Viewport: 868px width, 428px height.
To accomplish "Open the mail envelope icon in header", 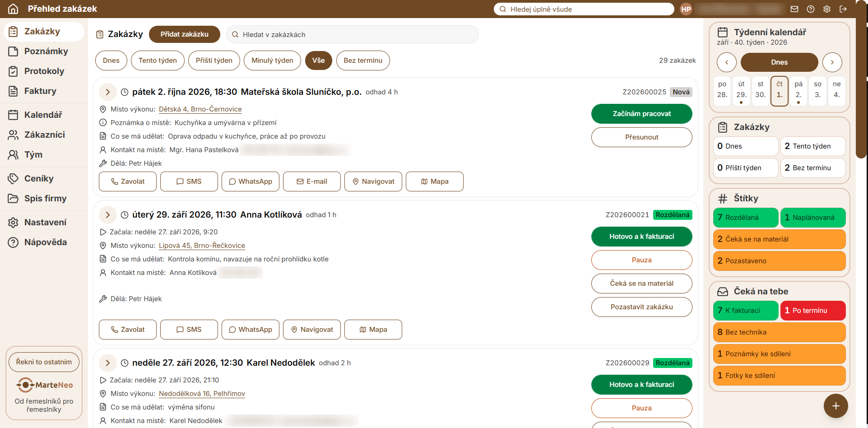I will (x=794, y=9).
